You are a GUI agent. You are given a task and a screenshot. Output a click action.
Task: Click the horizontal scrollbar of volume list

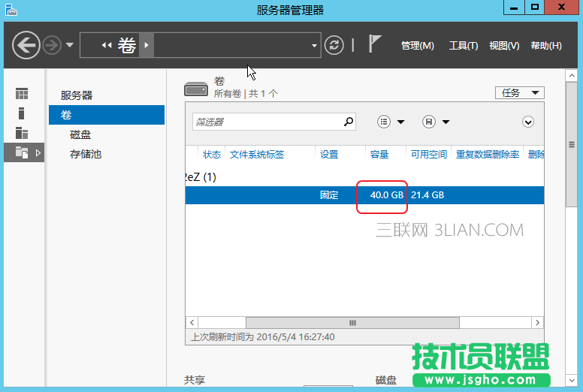pos(352,322)
